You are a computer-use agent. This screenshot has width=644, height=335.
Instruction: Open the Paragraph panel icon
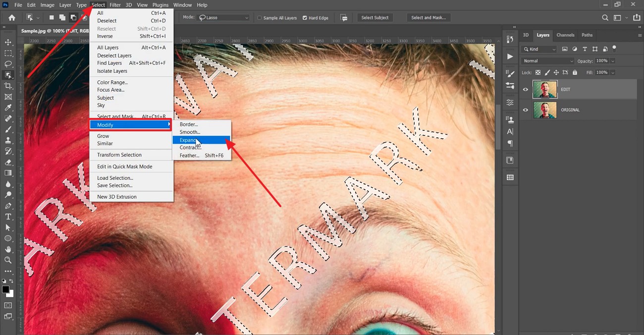click(510, 143)
